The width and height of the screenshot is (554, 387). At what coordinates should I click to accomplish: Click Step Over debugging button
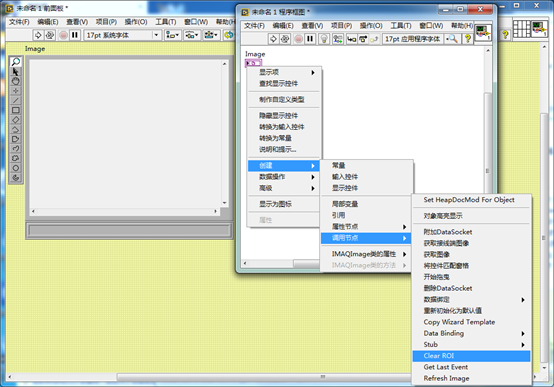click(x=363, y=39)
